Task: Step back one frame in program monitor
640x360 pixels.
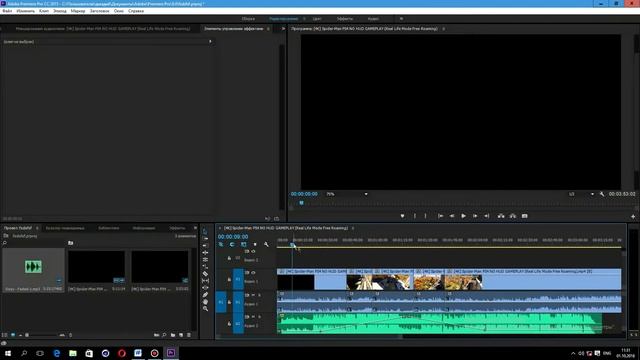Action: 452,216
